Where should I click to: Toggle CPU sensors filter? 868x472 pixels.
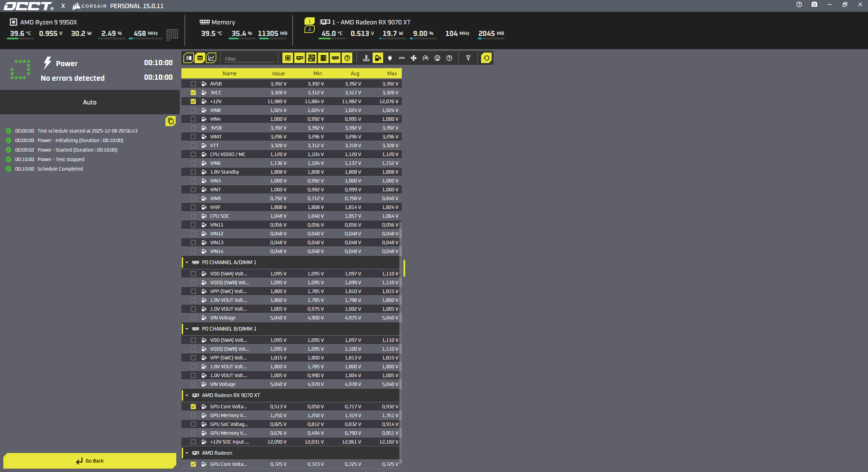tap(288, 58)
